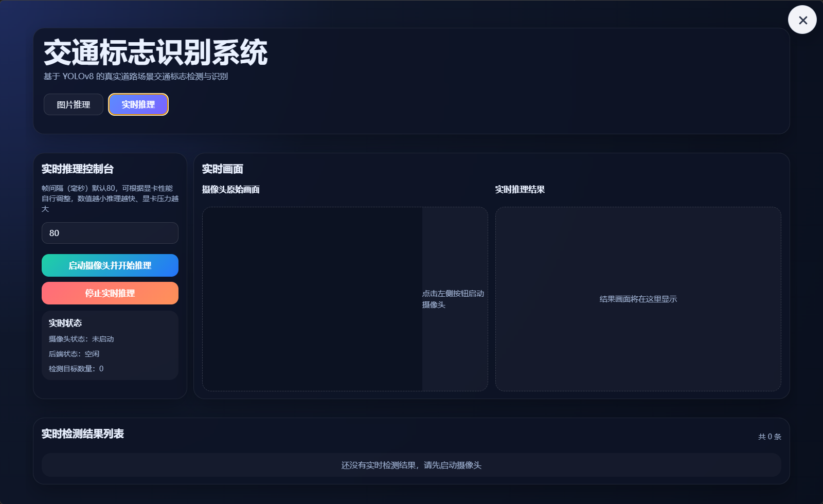Click the 结果画面将在这里显示 placeholder text
Screen dimensions: 823x504
click(638, 299)
